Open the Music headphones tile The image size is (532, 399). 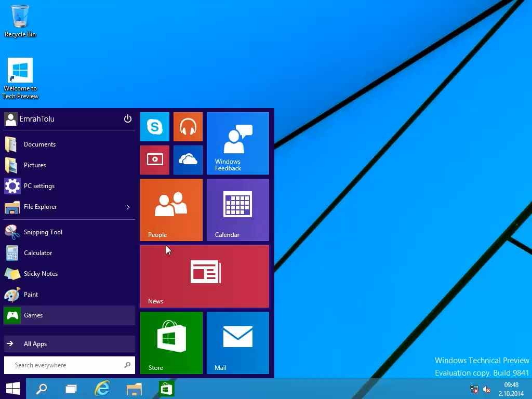(x=188, y=127)
